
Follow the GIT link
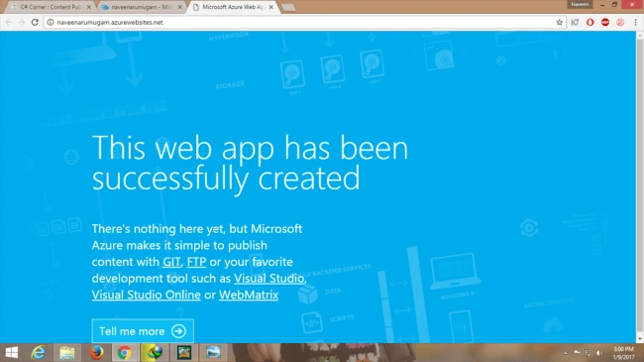171,262
